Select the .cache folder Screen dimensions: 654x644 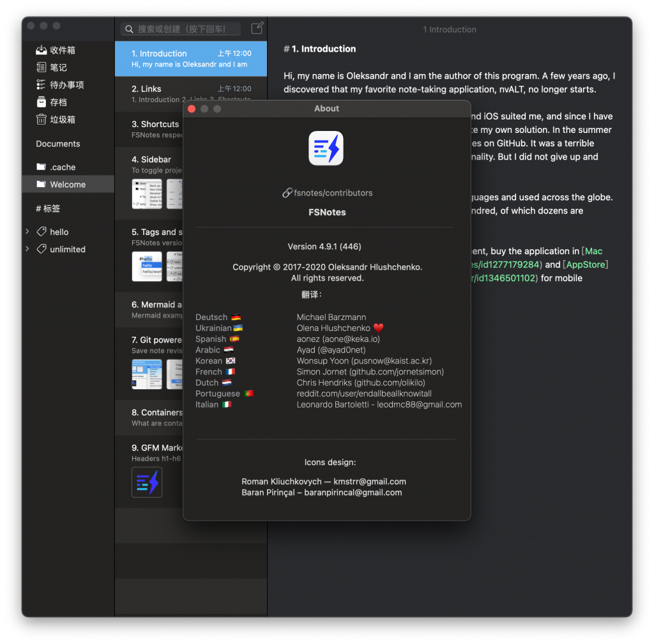[68, 167]
